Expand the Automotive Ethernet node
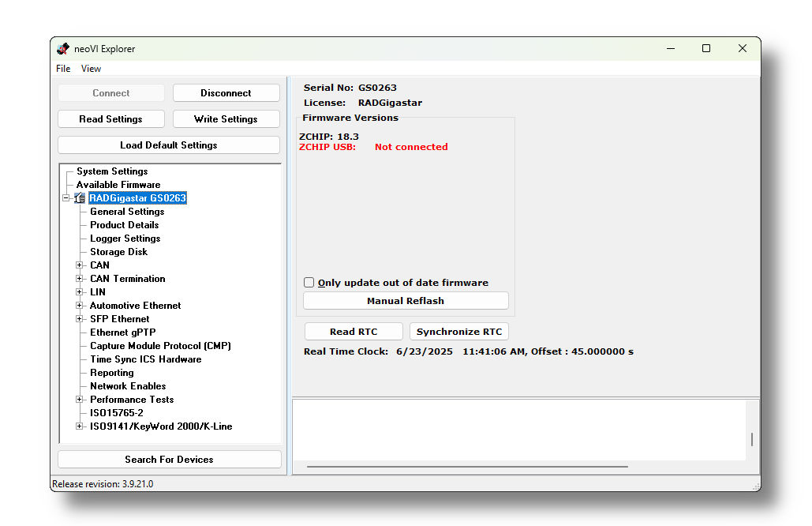Image resolution: width=812 pixels, height=526 pixels. [79, 306]
